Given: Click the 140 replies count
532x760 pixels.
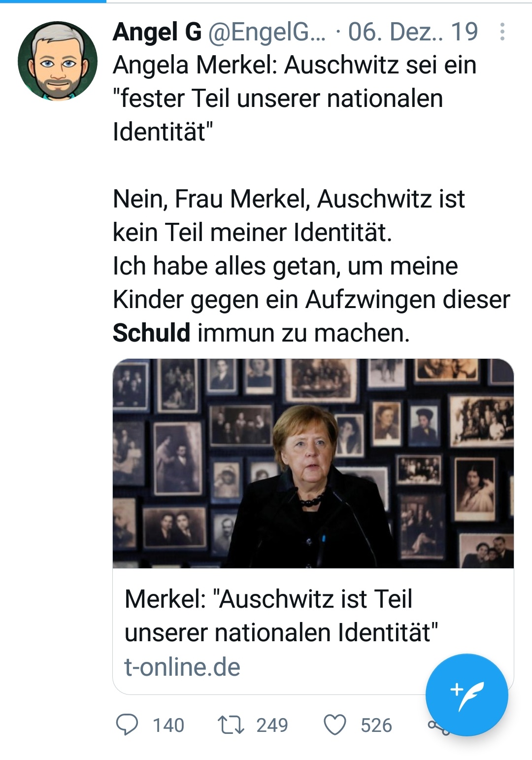Looking at the screenshot, I should [168, 725].
